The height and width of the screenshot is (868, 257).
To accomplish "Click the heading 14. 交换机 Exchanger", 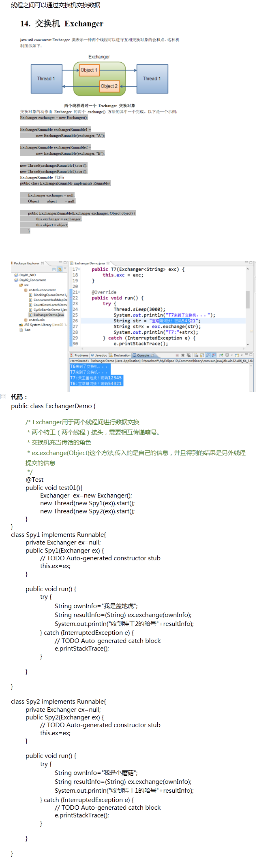I will pos(62,23).
